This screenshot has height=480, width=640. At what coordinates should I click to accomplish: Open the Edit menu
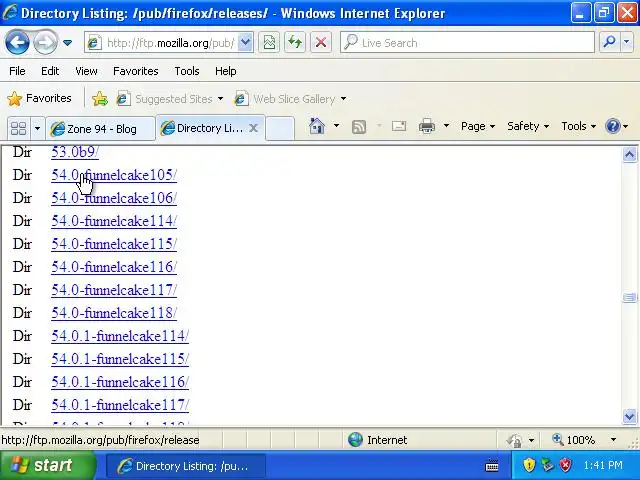(x=50, y=71)
